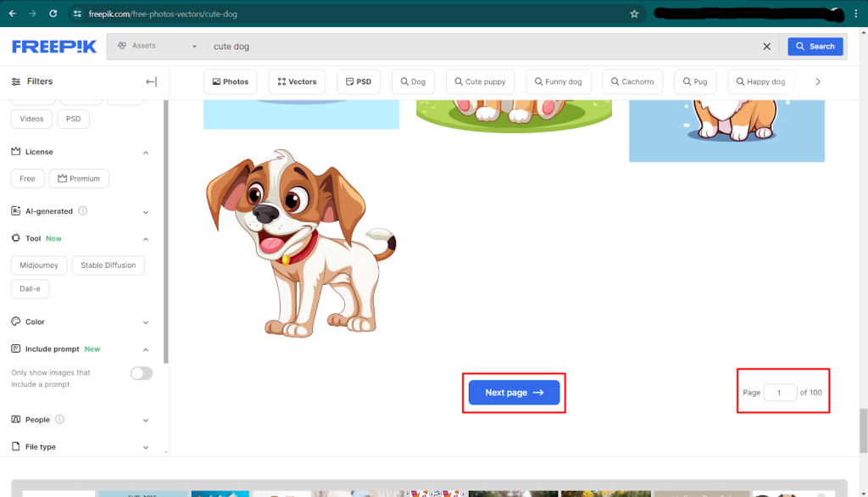Collapse the Include prompt section

click(x=146, y=349)
